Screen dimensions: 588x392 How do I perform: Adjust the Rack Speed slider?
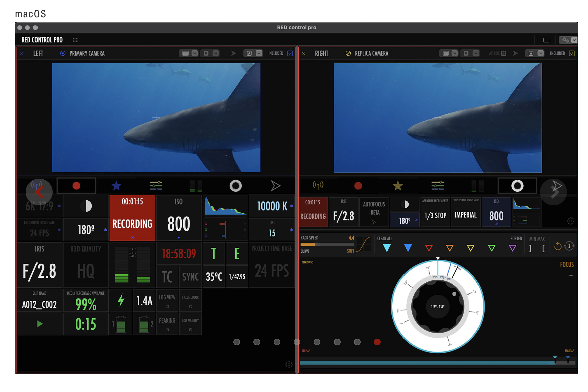coord(327,244)
